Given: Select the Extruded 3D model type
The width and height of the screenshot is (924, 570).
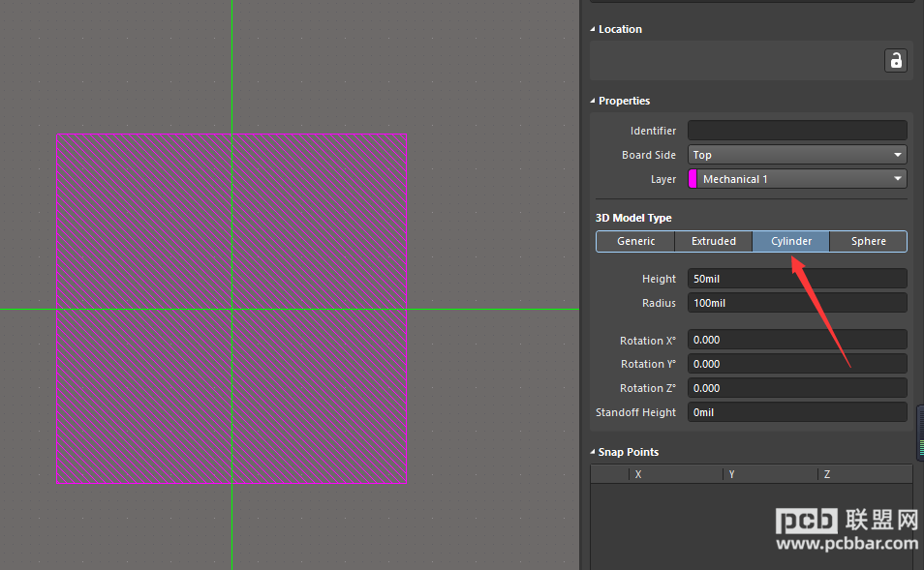Looking at the screenshot, I should click(x=713, y=241).
